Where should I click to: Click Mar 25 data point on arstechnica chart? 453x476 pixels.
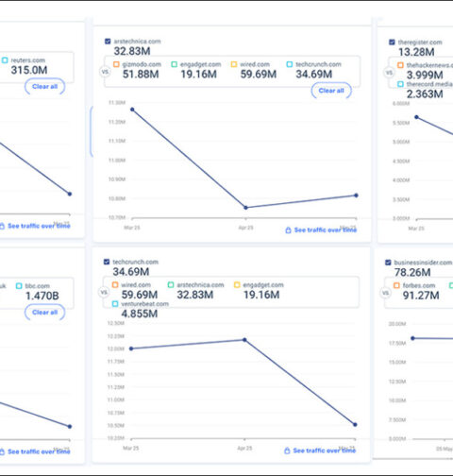coord(132,110)
